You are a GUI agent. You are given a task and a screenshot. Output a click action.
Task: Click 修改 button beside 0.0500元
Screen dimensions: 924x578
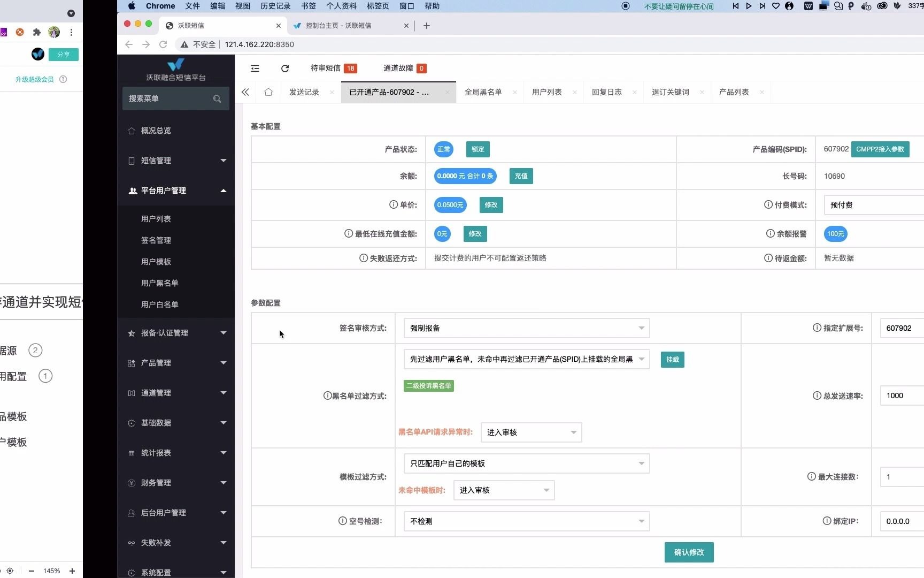(491, 205)
